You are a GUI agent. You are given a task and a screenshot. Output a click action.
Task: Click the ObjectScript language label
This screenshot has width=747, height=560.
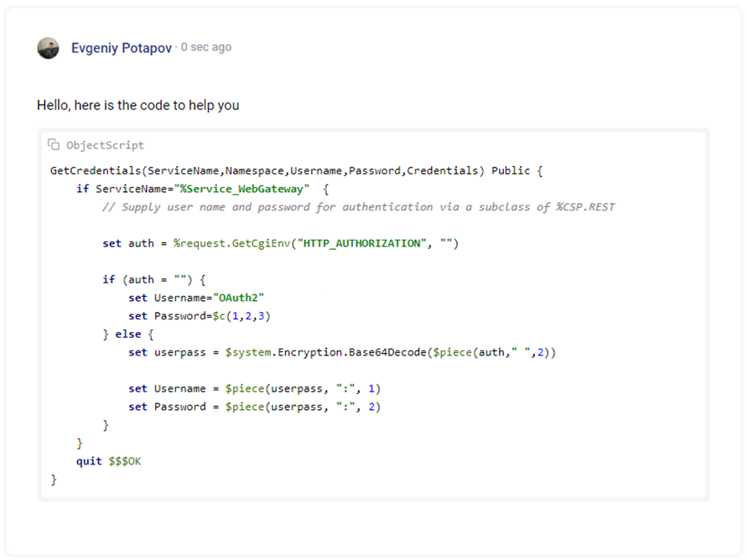coord(105,145)
